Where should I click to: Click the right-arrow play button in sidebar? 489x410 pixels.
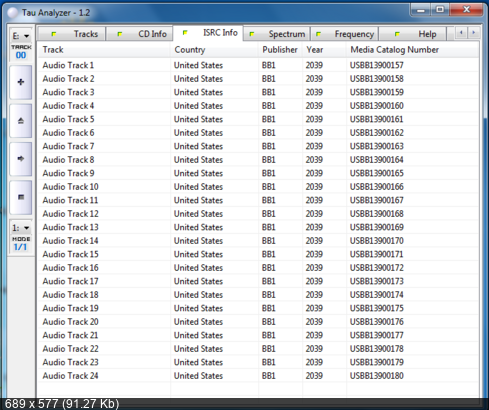tap(21, 159)
